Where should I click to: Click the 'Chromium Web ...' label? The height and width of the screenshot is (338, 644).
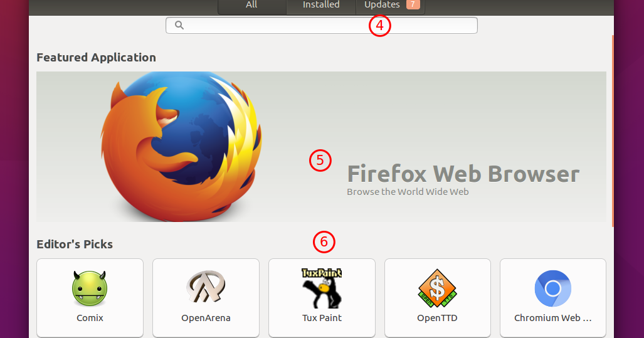click(553, 318)
